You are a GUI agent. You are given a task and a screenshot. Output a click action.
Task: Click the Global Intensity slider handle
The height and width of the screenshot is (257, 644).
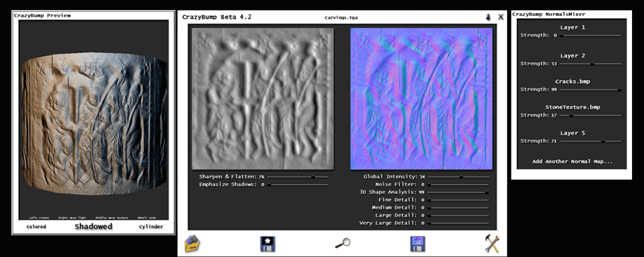point(461,177)
